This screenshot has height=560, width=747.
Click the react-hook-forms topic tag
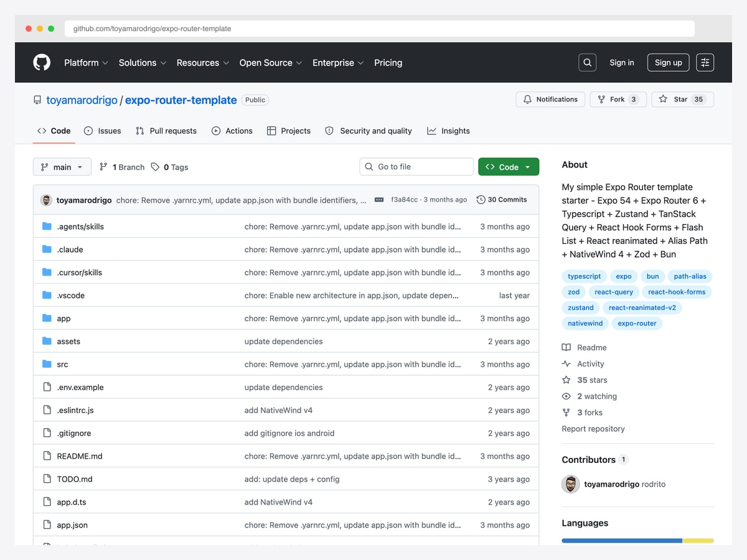[x=677, y=292]
